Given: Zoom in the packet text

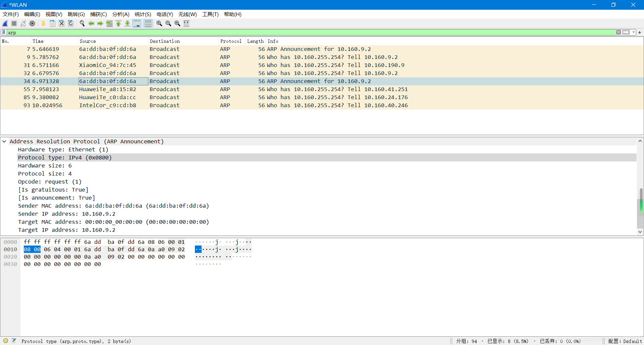Looking at the screenshot, I should tap(159, 23).
